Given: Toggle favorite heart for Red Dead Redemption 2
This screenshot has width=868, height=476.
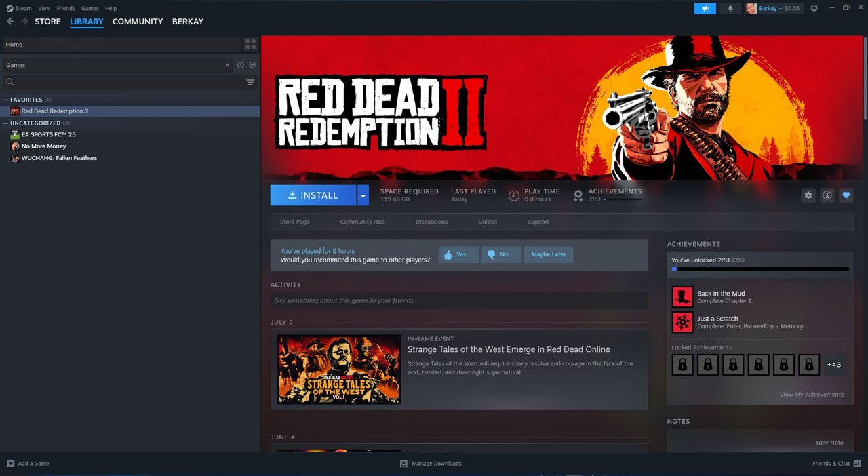Looking at the screenshot, I should tap(846, 195).
